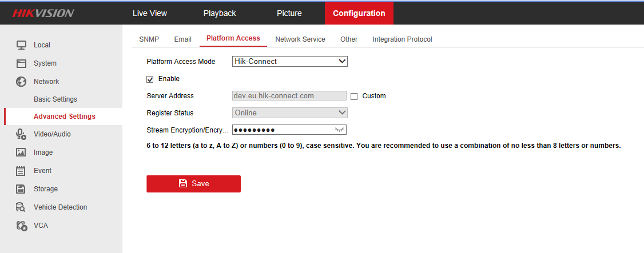Tick the Custom server address checkbox
Screen dimensions: 644x253
pos(354,97)
